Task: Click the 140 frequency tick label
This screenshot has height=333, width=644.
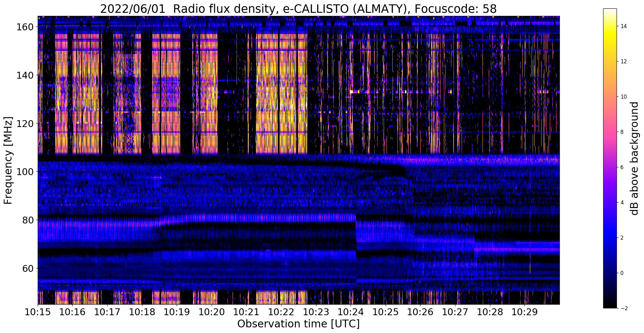Action: point(25,75)
